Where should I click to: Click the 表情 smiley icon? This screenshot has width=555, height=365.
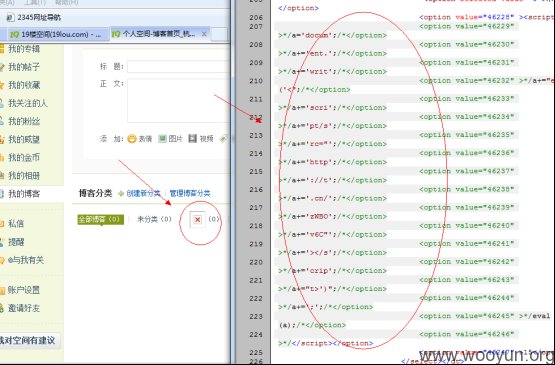pos(132,139)
